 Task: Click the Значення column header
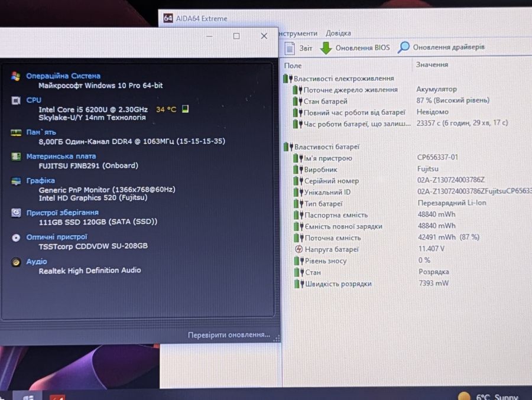tap(432, 64)
